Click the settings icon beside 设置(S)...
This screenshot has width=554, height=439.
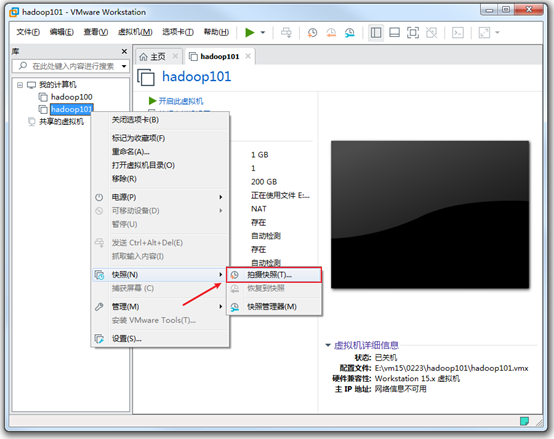pos(99,339)
